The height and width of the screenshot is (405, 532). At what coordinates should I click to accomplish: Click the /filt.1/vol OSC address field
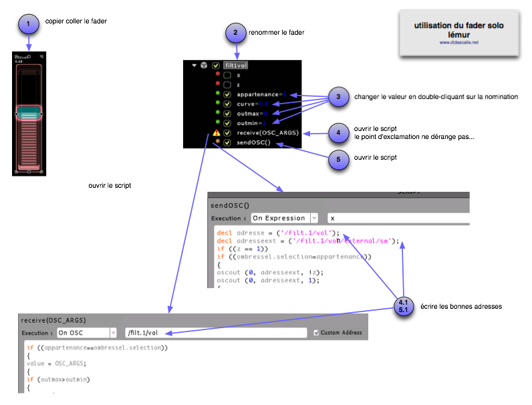214,332
